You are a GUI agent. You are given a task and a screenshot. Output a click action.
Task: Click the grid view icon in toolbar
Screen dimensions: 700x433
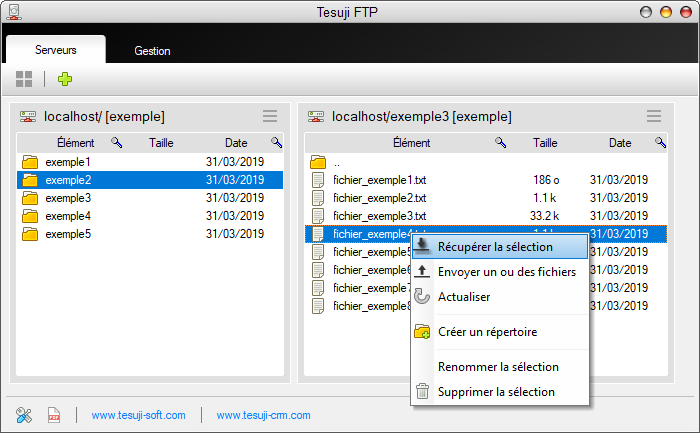tap(24, 79)
